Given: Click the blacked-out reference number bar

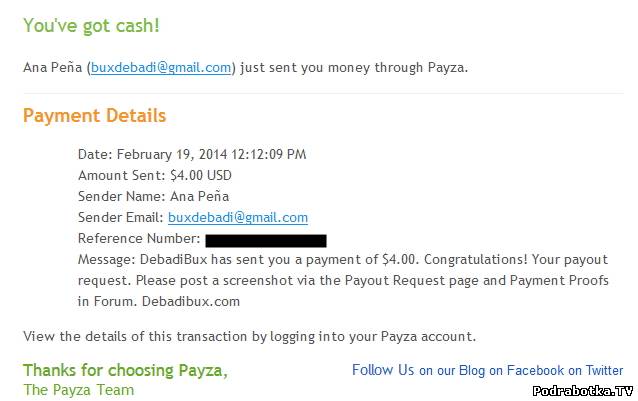Looking at the screenshot, I should pyautogui.click(x=266, y=240).
